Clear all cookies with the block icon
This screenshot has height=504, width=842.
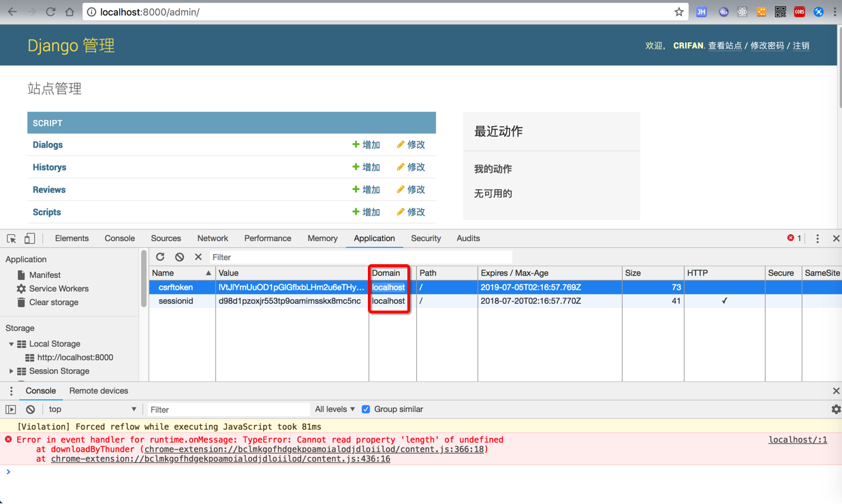[x=179, y=257]
